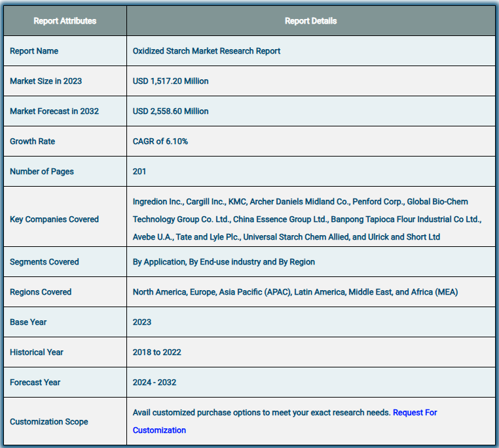The width and height of the screenshot is (499, 448).
Task: Click the Forecast Year label
Action: tap(35, 383)
